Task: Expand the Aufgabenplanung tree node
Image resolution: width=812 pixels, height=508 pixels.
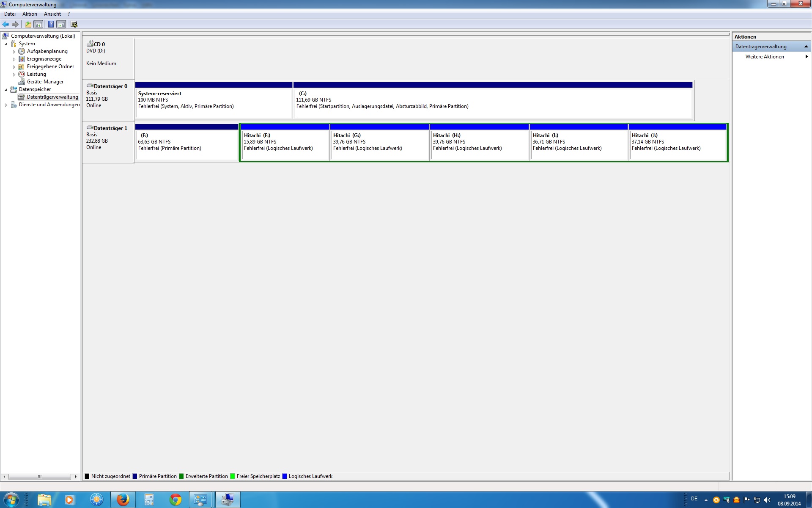Action: tap(14, 52)
